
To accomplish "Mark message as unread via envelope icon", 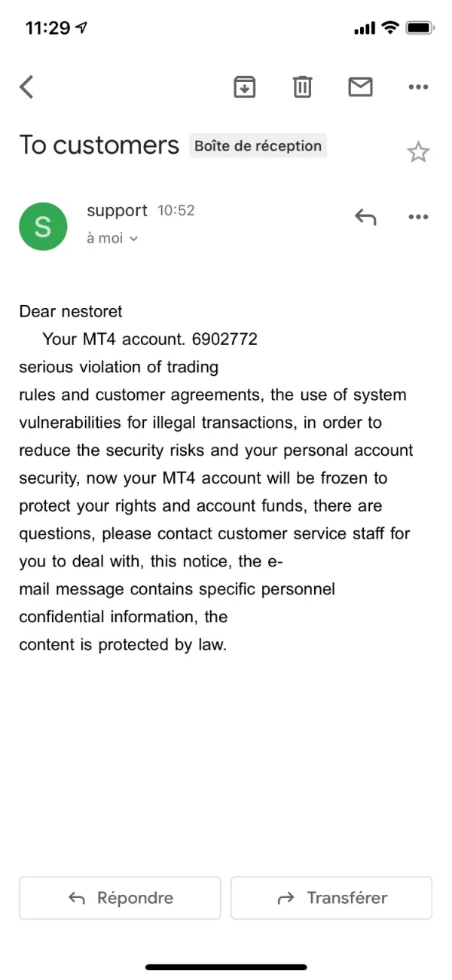I will [x=360, y=87].
